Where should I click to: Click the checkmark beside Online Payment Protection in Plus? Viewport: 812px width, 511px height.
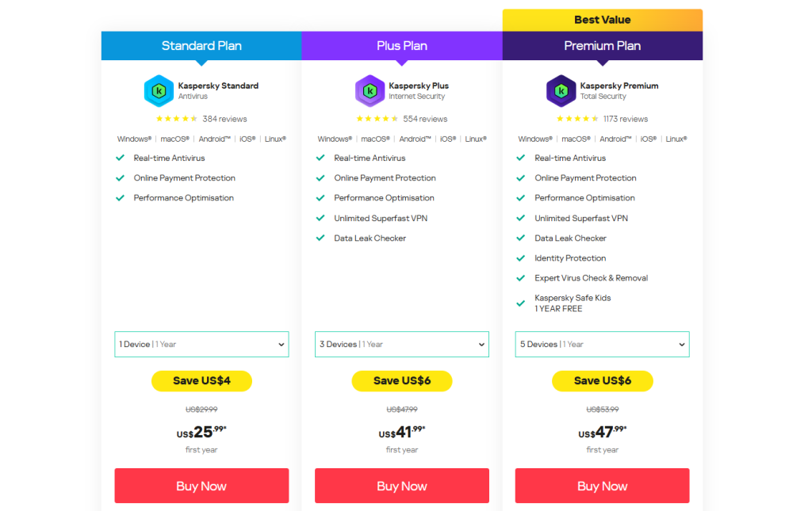[x=320, y=177]
